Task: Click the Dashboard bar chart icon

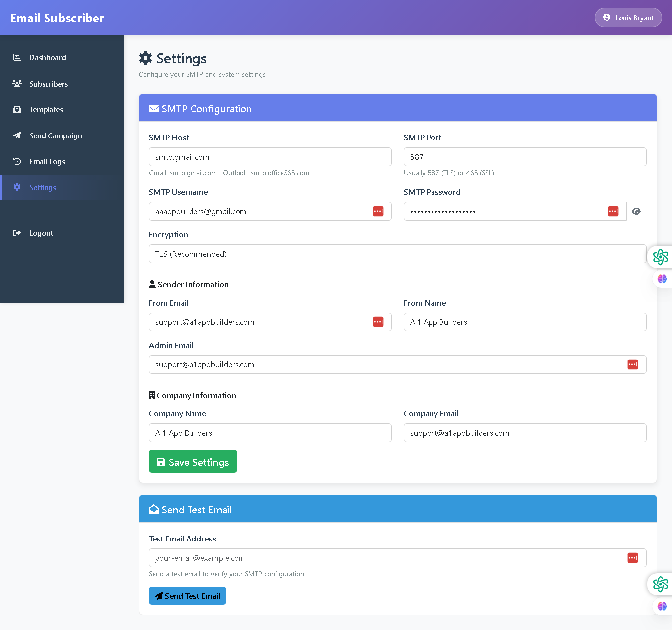Action: 17,57
